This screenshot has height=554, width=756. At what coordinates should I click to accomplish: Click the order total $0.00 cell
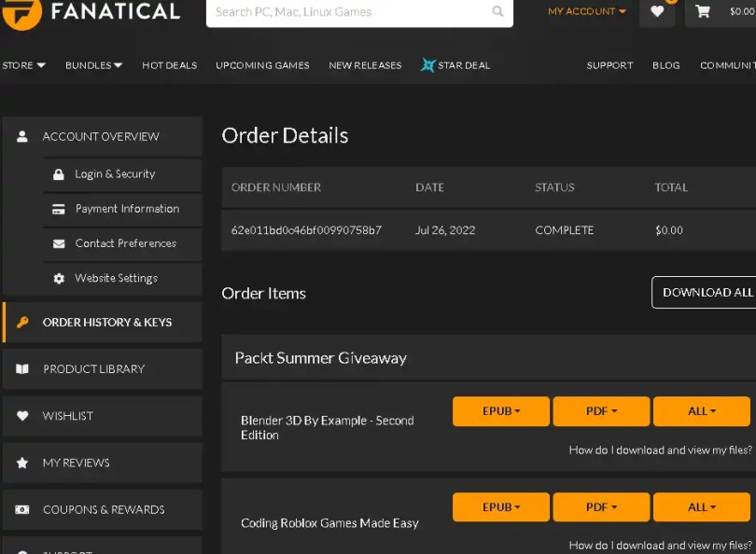(669, 230)
